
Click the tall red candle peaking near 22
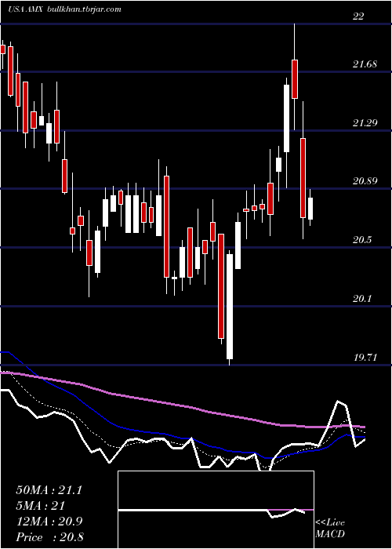point(295,78)
